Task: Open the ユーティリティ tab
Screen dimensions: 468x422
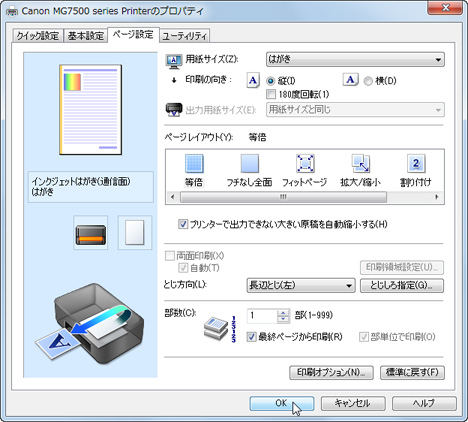Action: [185, 36]
